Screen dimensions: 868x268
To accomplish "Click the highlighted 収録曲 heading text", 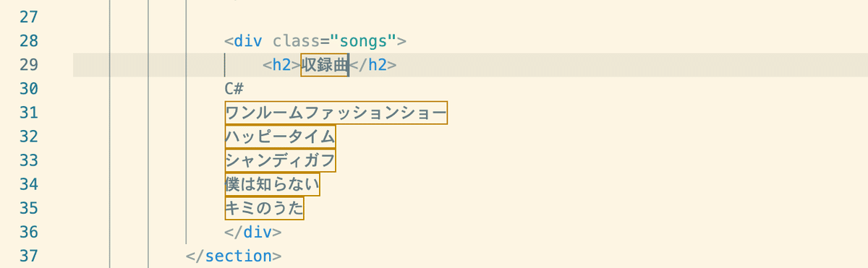I will [x=325, y=64].
